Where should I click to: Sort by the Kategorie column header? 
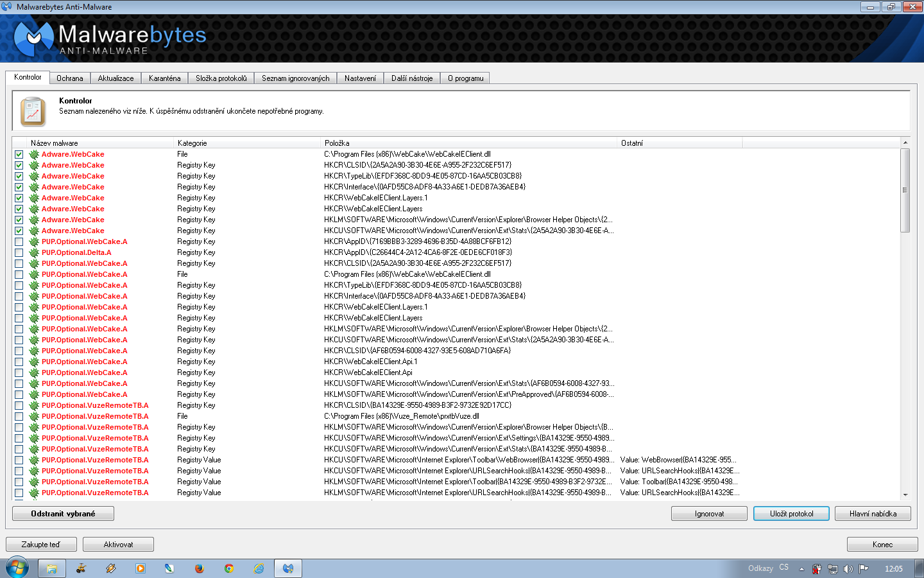point(248,143)
